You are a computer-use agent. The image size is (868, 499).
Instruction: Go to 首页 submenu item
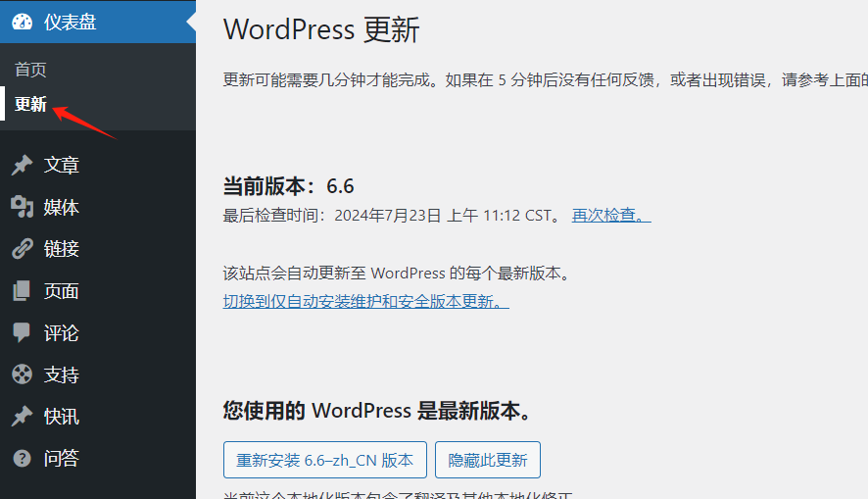coord(30,70)
